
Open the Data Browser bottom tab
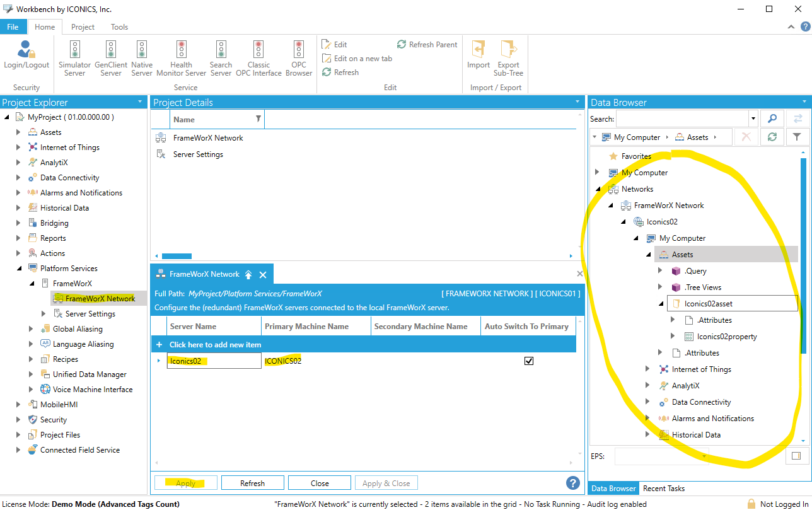(x=613, y=488)
